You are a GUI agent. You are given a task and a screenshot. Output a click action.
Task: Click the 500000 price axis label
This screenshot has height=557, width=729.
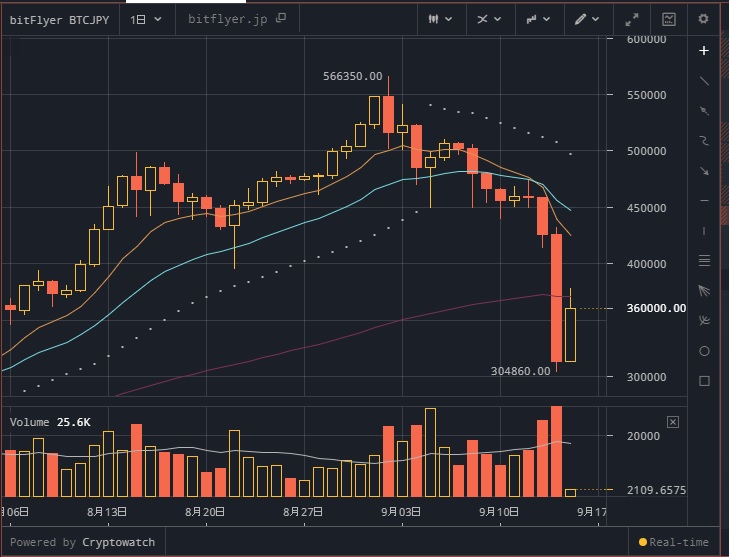coord(646,151)
